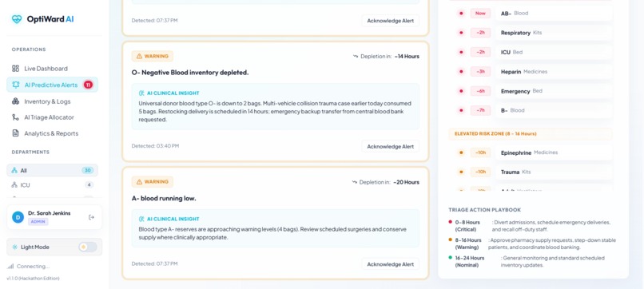
Task: Click the Live Dashboard grid icon
Action: (x=16, y=69)
